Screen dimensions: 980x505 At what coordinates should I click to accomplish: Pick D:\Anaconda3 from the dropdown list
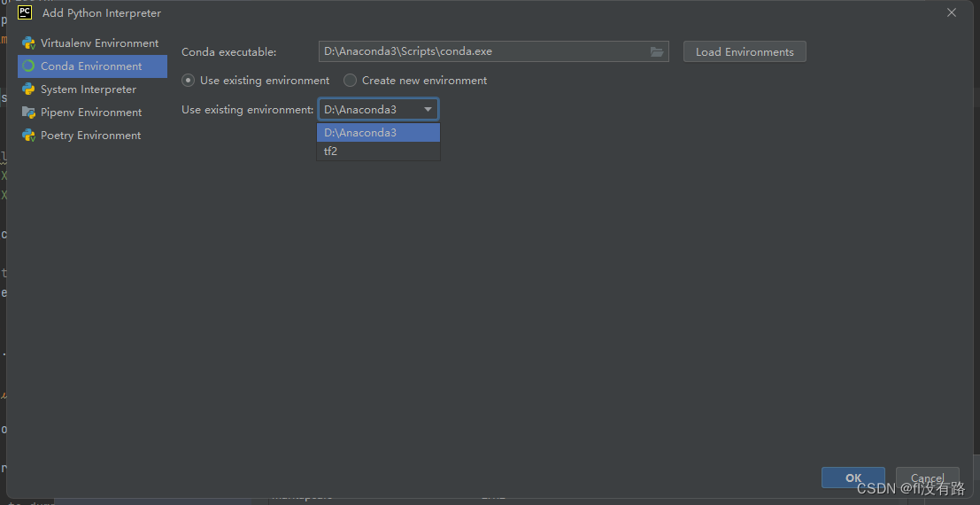pos(378,133)
